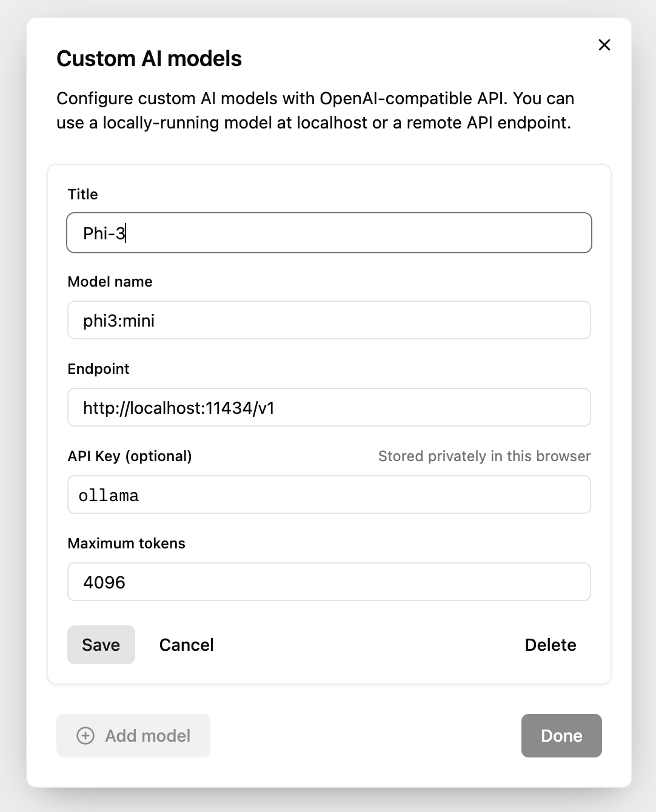The height and width of the screenshot is (812, 656).
Task: Click the API Key (optional) label
Action: [x=129, y=456]
